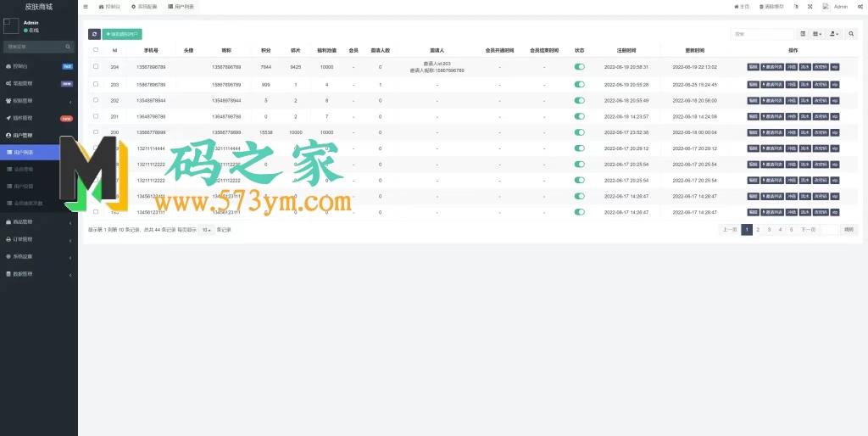
Task: Click the 清除缓存 clear cache icon
Action: click(x=771, y=7)
